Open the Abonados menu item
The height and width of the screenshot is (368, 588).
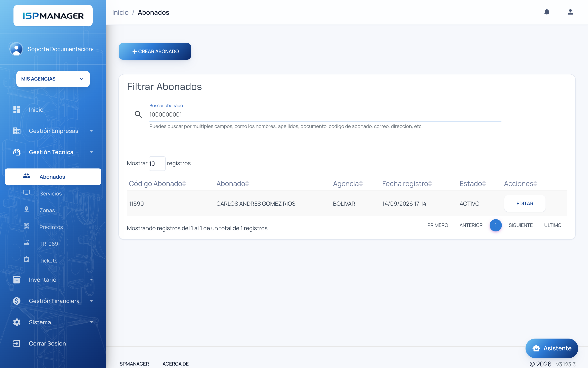click(x=53, y=177)
